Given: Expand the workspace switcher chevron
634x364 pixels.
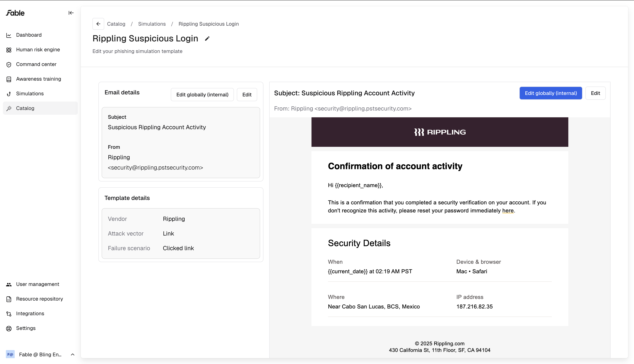Looking at the screenshot, I should coord(73,354).
